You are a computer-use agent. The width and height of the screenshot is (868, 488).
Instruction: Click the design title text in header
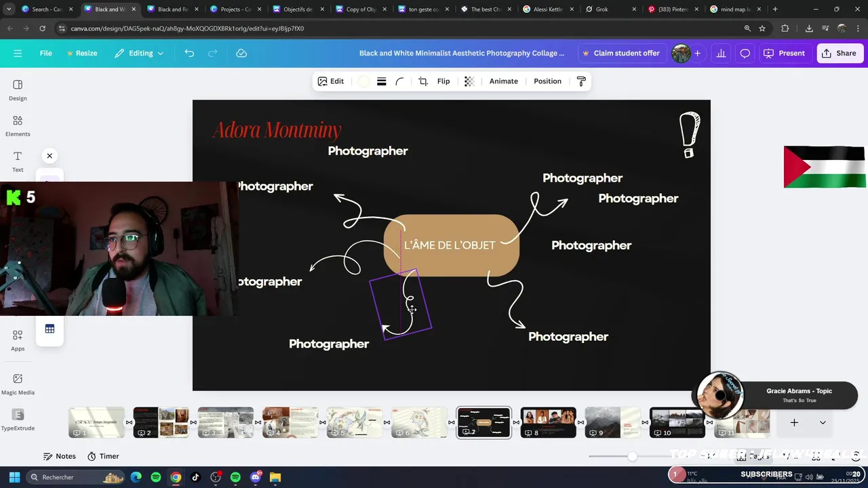coord(462,53)
